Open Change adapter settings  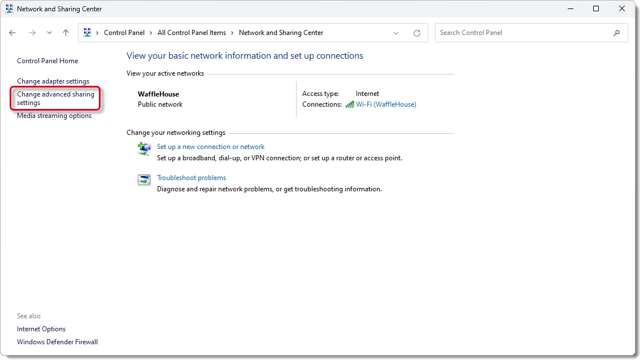click(53, 81)
